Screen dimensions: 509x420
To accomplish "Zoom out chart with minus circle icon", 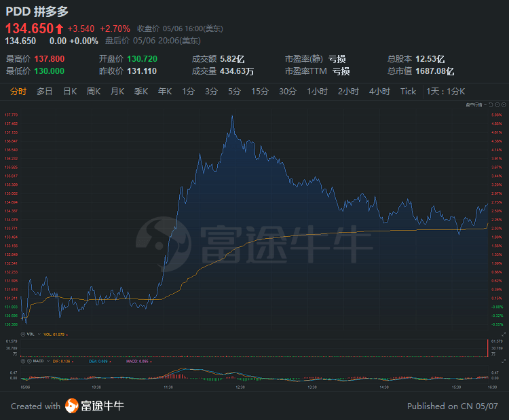I will 497,105.
